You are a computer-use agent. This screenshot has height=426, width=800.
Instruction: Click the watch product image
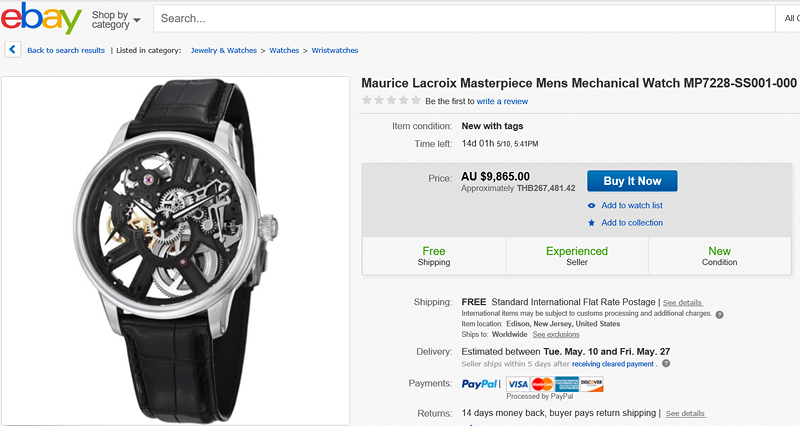176,250
